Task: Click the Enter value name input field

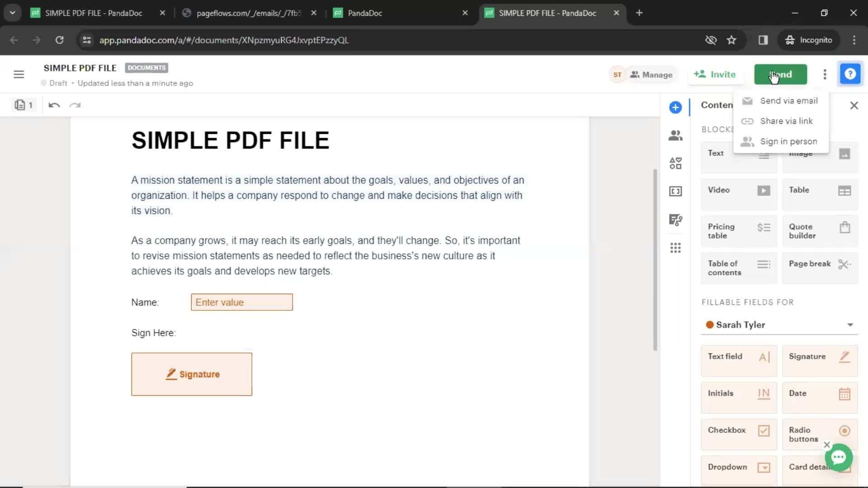Action: click(241, 302)
